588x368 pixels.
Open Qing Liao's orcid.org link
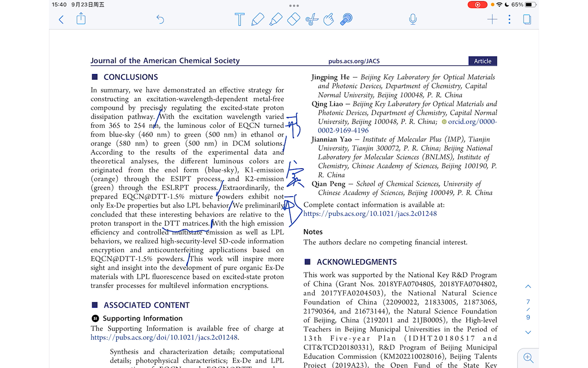407,126
